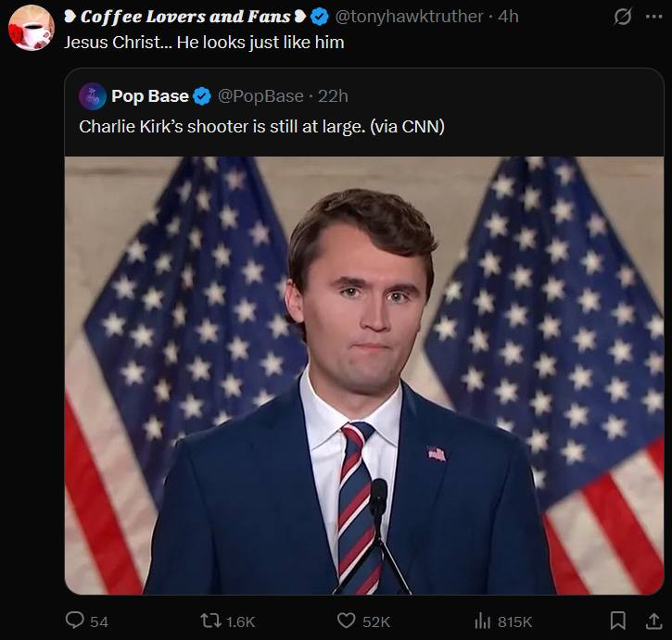
Task: Click the @PopBase handle
Action: pos(260,96)
